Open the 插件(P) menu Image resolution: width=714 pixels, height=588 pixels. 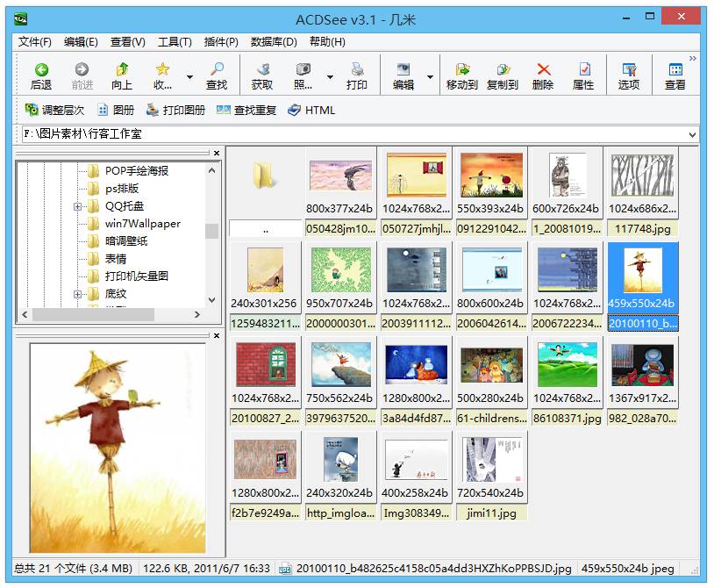tap(221, 42)
